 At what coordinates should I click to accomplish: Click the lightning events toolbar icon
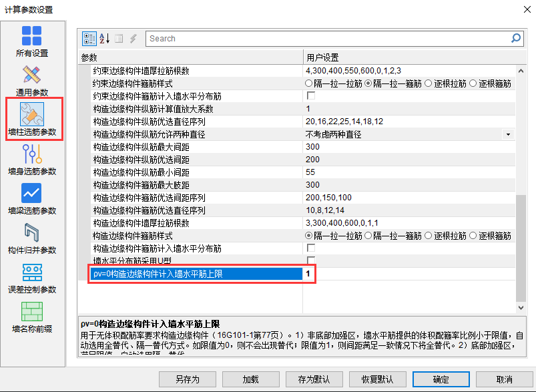(x=133, y=39)
